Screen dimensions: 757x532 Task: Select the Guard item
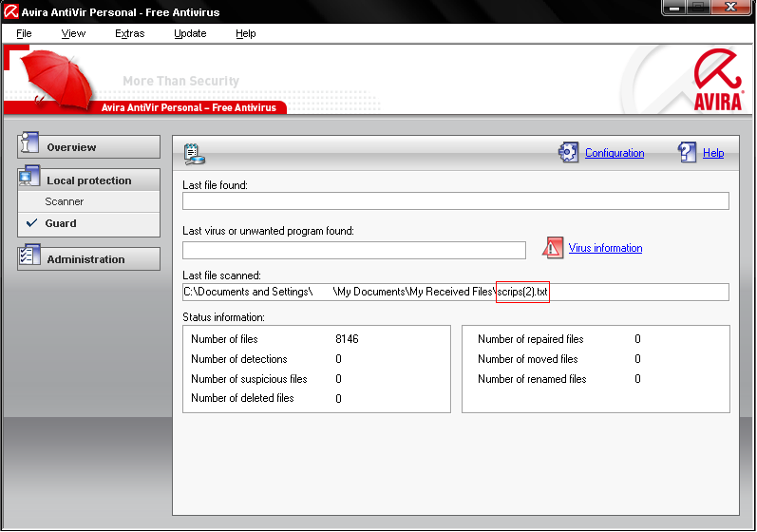tap(89, 223)
